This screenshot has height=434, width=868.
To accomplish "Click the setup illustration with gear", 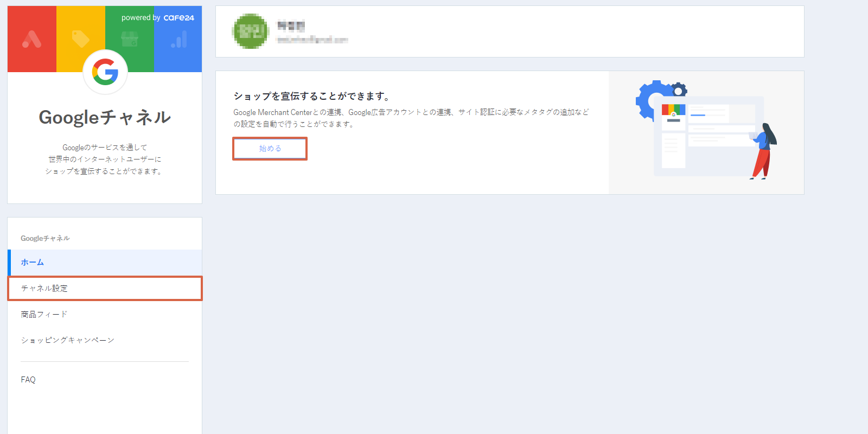I will (x=706, y=130).
